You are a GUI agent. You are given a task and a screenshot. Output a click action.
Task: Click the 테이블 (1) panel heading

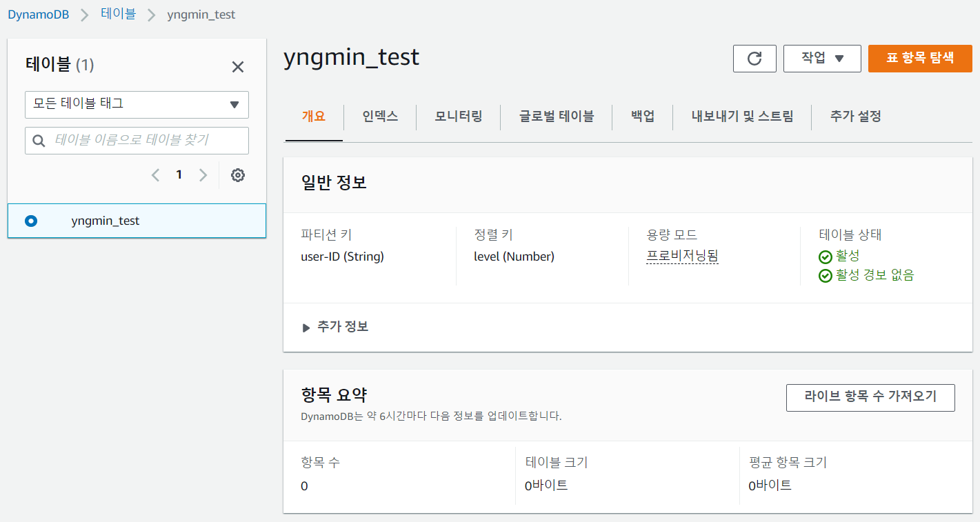60,65
